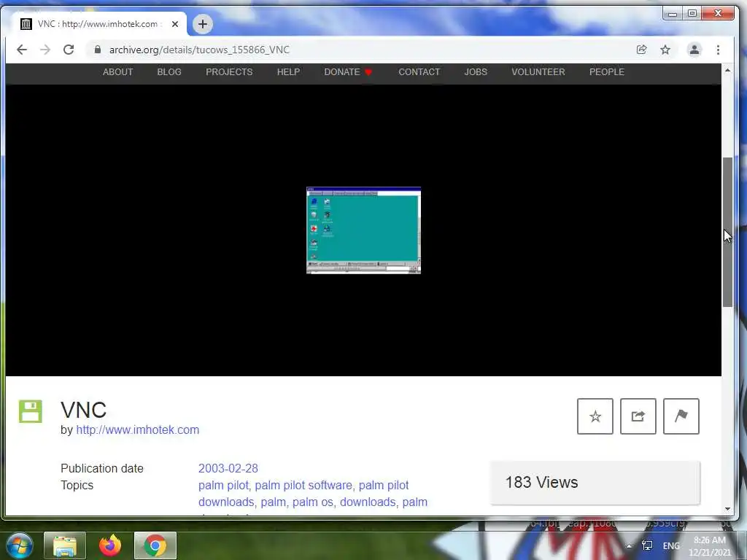747x560 pixels.
Task: Share this item with share button
Action: pos(638,416)
